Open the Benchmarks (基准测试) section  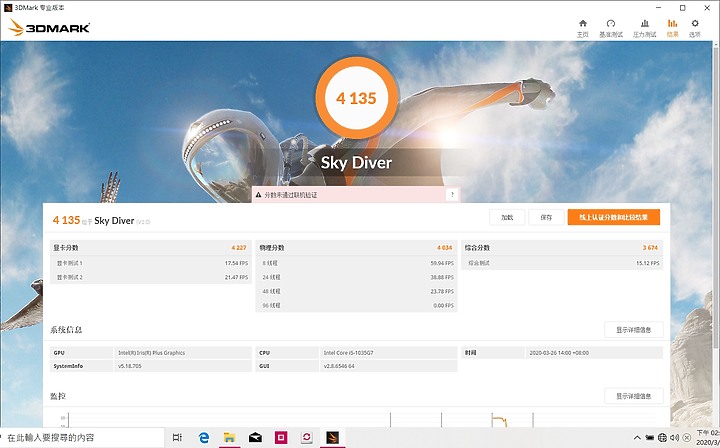click(611, 28)
